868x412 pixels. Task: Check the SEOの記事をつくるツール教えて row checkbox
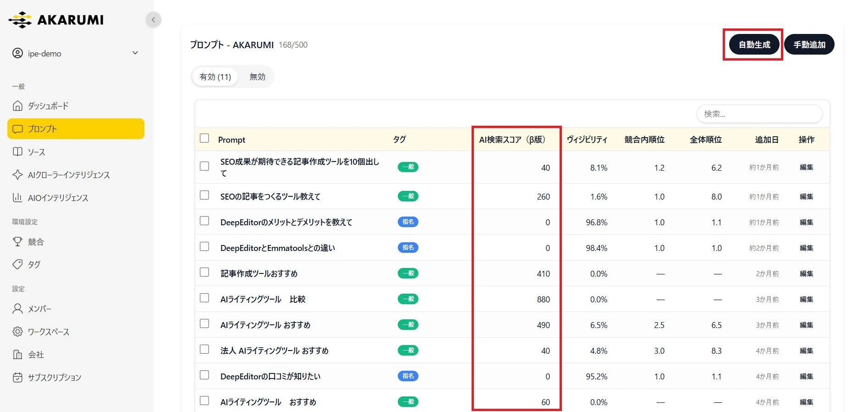204,195
